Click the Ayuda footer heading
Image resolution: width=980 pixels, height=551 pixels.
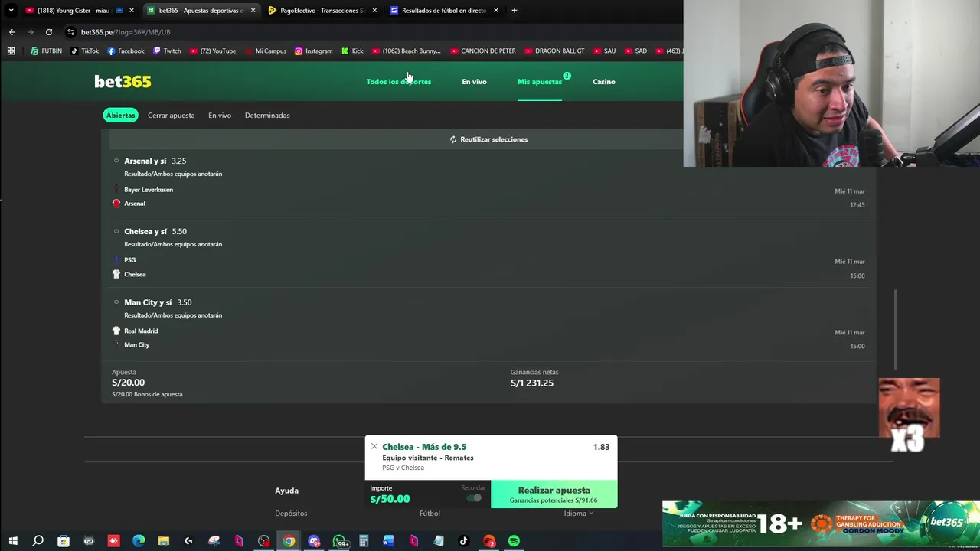286,491
